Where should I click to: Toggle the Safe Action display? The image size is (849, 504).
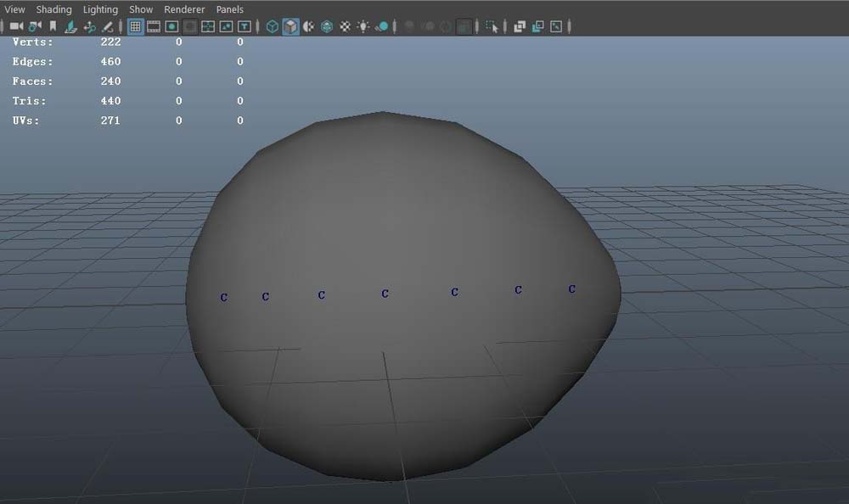click(226, 26)
